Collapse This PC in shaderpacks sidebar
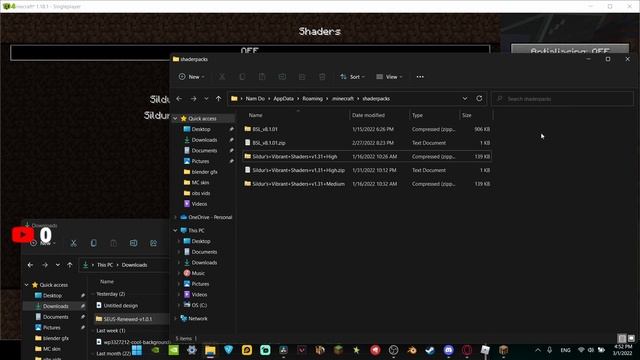Viewport: 640px width, 360px height. click(x=176, y=231)
